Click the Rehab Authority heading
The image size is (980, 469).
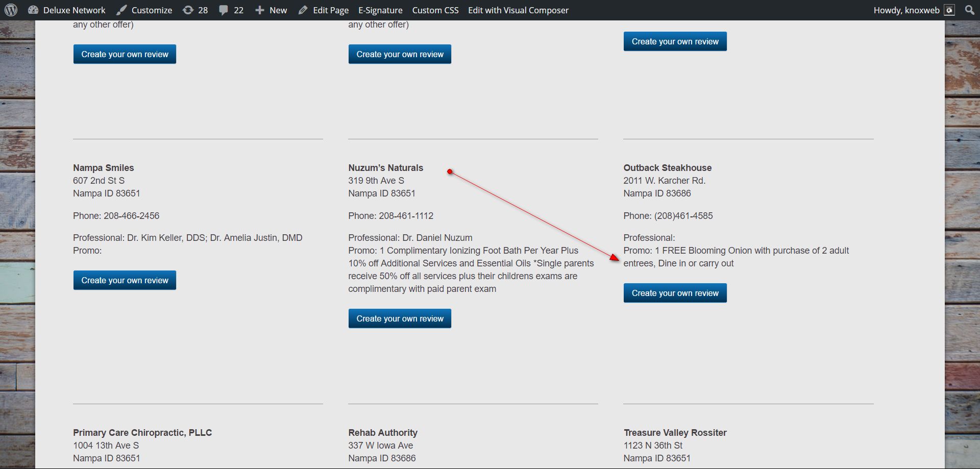[383, 433]
